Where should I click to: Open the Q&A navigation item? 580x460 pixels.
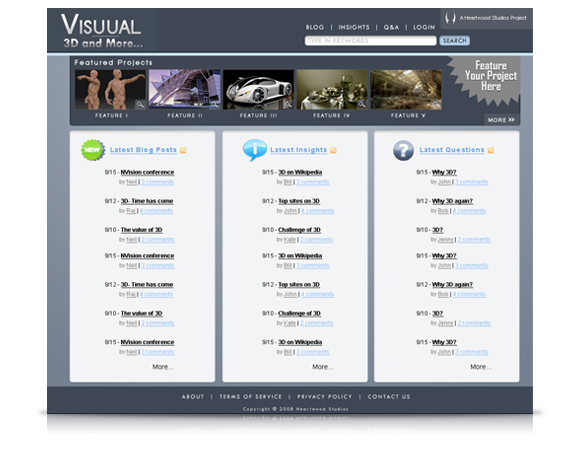pos(391,27)
